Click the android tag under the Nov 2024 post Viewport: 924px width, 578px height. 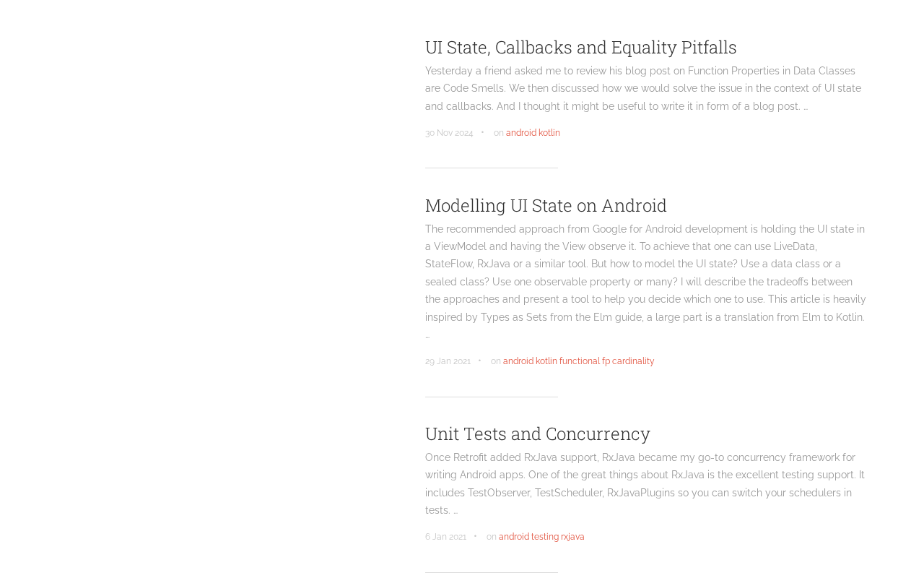pos(520,133)
